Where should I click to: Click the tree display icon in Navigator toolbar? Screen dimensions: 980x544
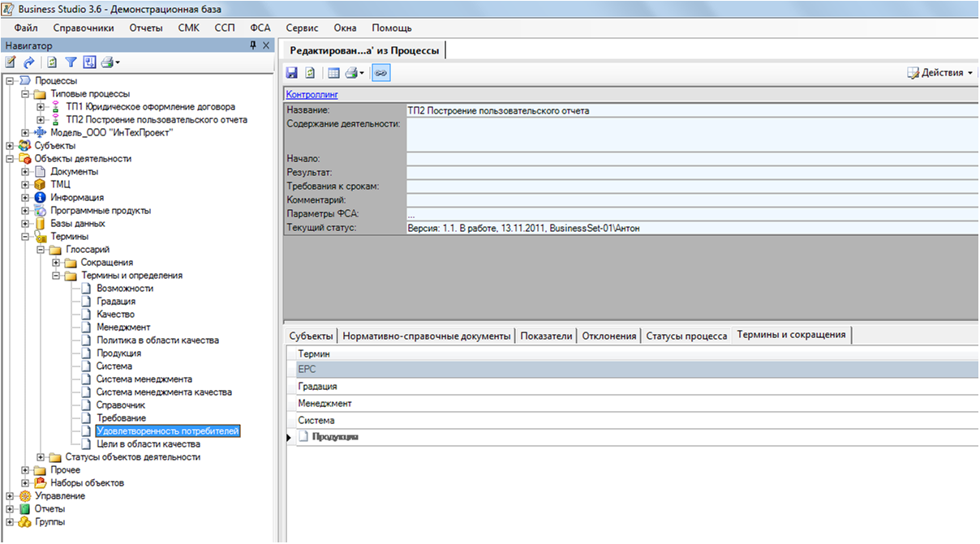tap(89, 62)
